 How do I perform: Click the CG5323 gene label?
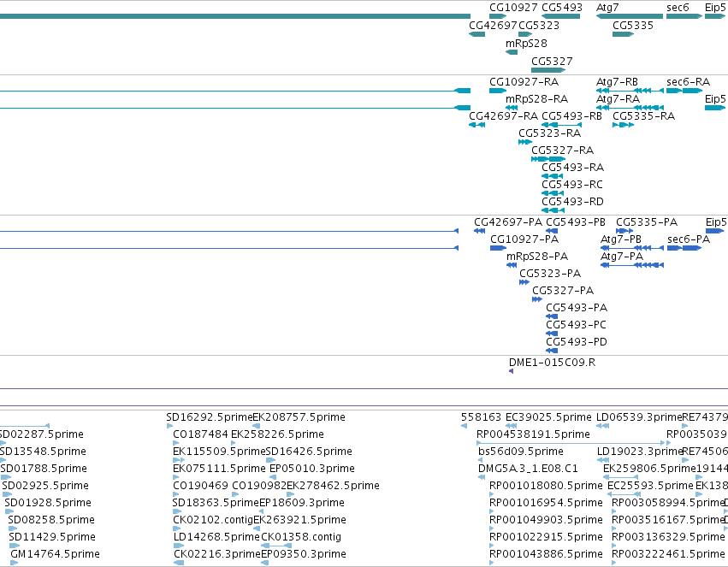539,26
